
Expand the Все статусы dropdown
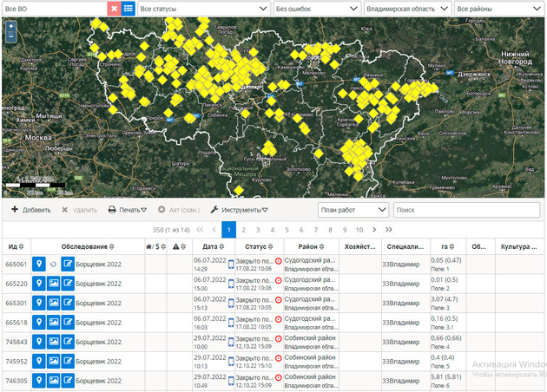coord(203,8)
